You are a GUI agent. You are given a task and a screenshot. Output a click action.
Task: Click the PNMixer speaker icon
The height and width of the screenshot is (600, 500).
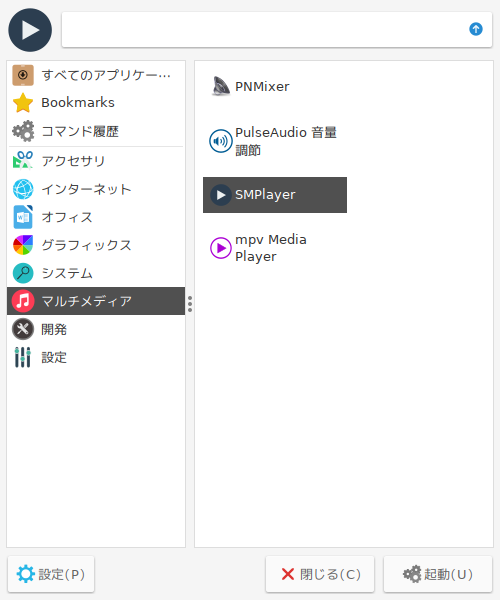click(x=221, y=86)
